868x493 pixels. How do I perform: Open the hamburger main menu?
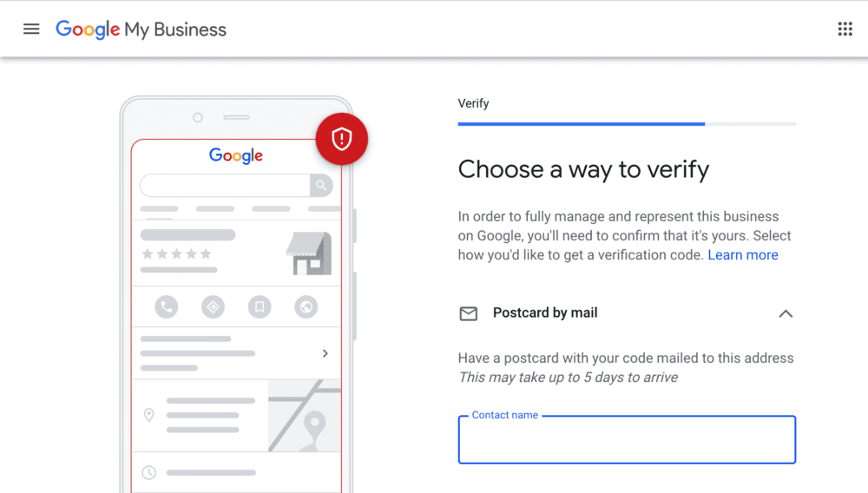31,29
